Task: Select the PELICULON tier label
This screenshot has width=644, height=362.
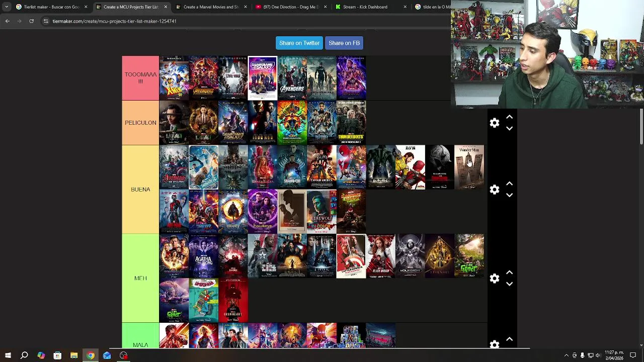Action: (140, 123)
